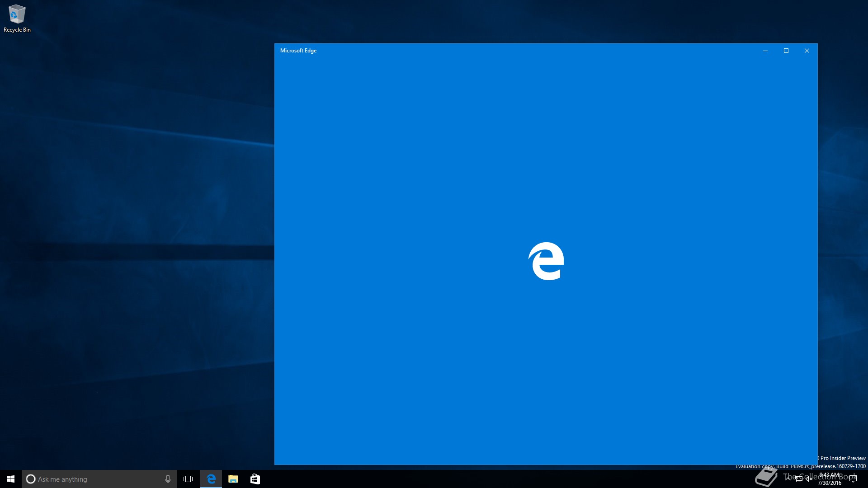This screenshot has width=868, height=488.
Task: Click the 'Ask me anything' Cortana search box
Action: click(x=99, y=479)
